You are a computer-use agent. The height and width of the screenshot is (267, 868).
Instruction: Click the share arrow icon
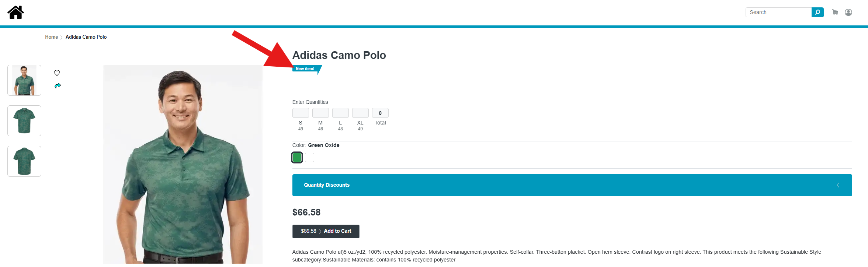coord(58,86)
